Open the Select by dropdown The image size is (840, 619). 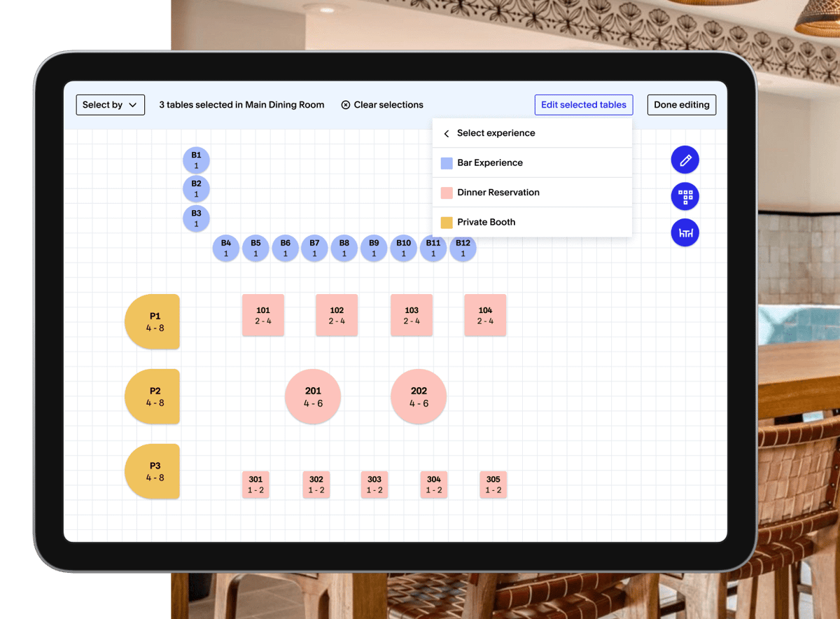click(110, 104)
